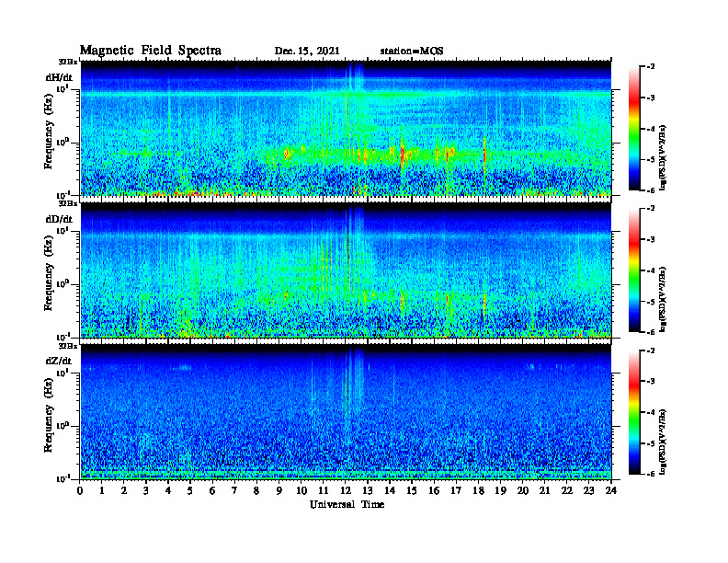The width and height of the screenshot is (728, 563).
Task: Click hour tick label 11 on time axis
Action: (324, 491)
